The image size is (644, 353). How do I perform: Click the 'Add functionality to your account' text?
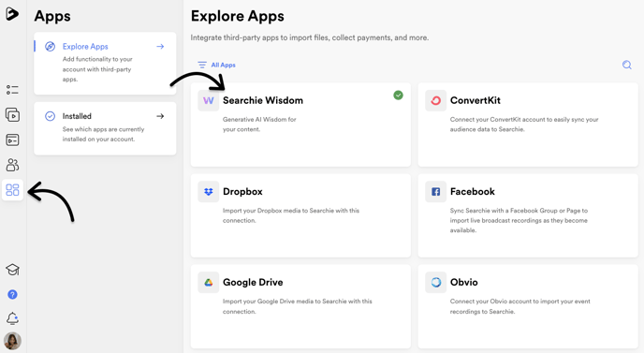click(x=97, y=69)
